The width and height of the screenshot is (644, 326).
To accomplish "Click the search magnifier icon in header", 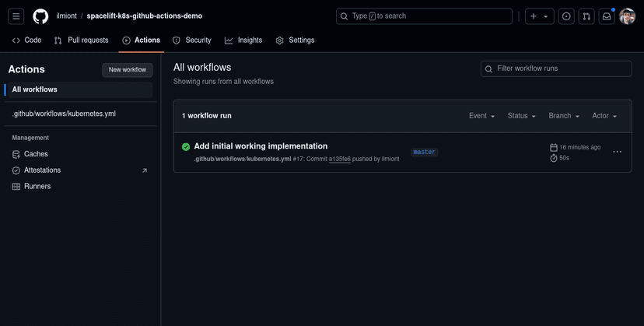I will click(345, 16).
